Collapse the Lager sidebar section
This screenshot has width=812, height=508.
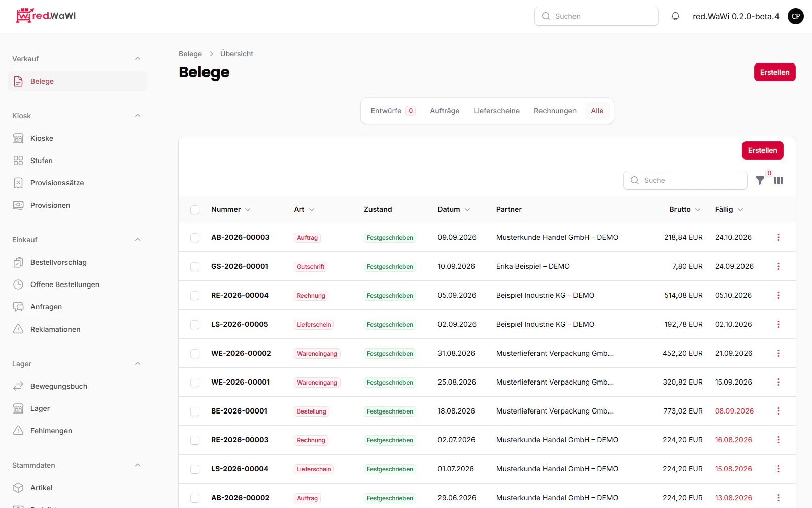point(138,364)
